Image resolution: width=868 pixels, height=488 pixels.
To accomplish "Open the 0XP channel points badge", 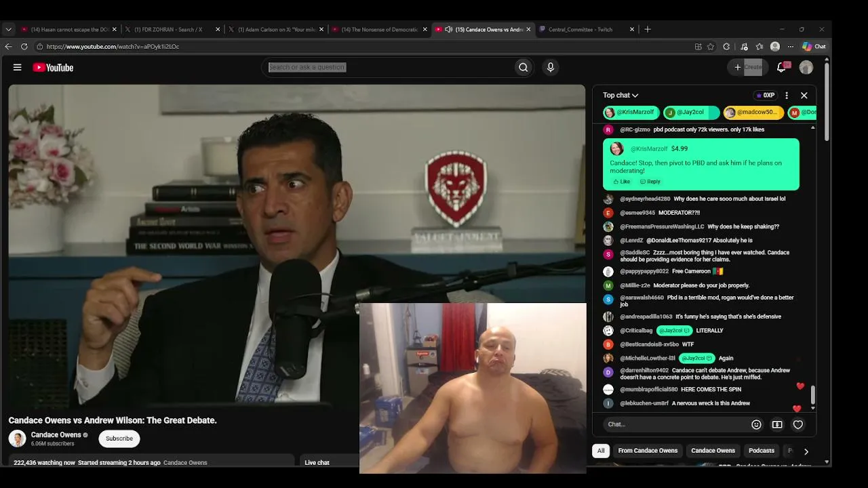I will pyautogui.click(x=766, y=96).
